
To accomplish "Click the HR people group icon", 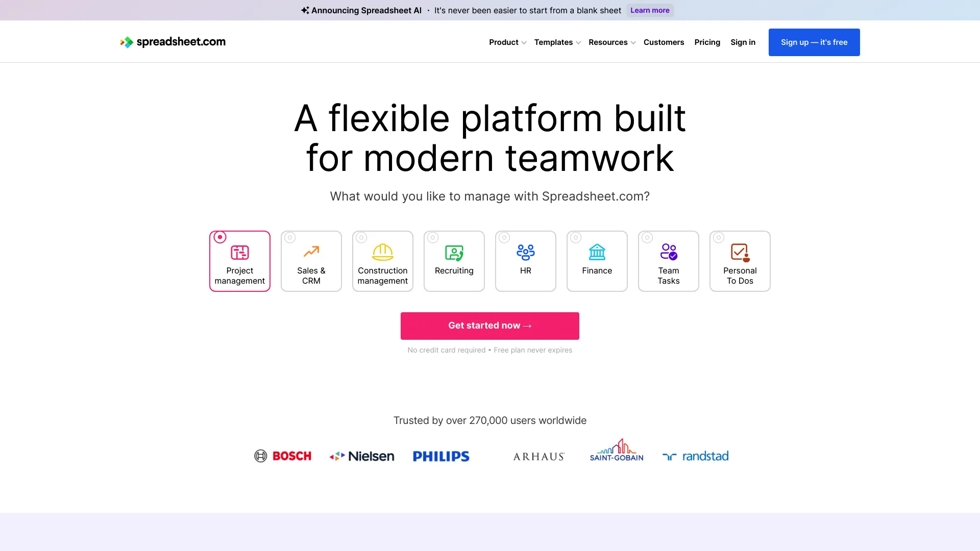I will [x=526, y=252].
